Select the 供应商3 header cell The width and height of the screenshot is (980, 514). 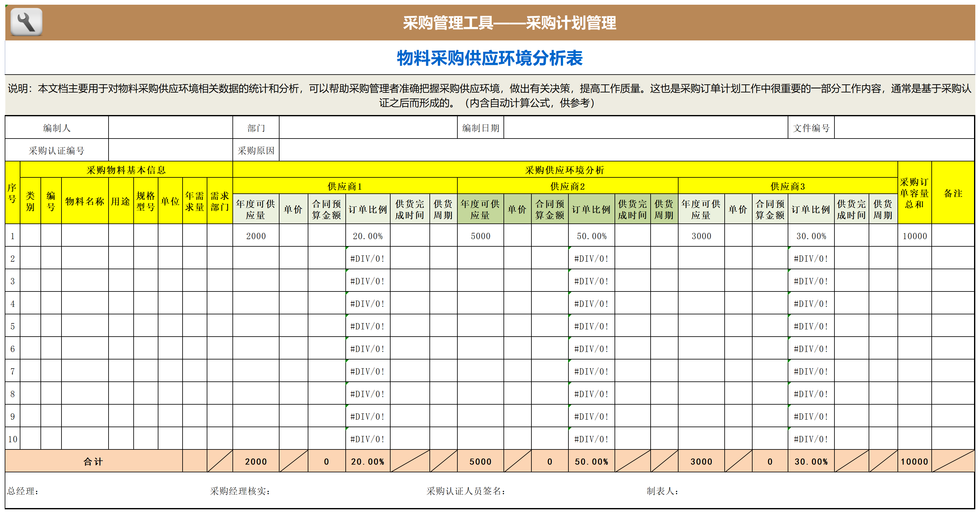[788, 186]
